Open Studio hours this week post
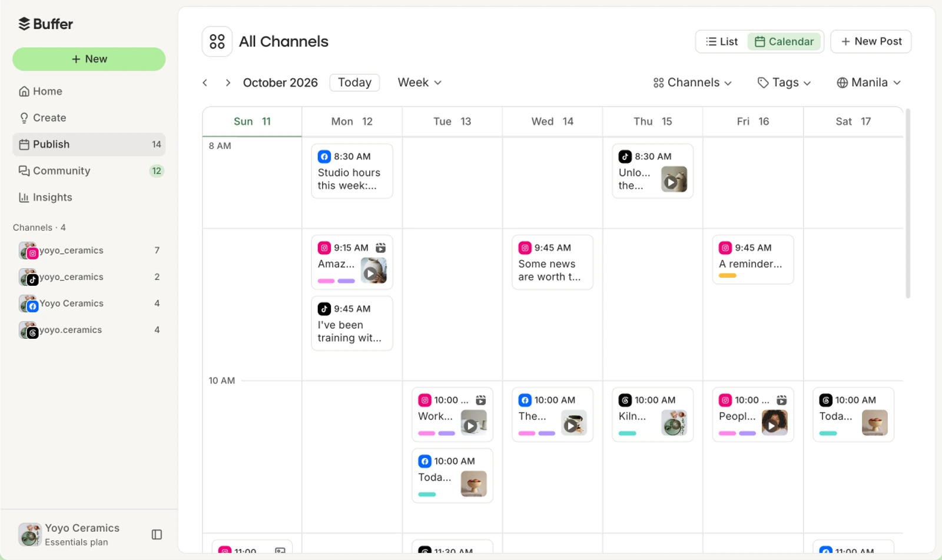Screen dimensions: 942x560 point(352,171)
